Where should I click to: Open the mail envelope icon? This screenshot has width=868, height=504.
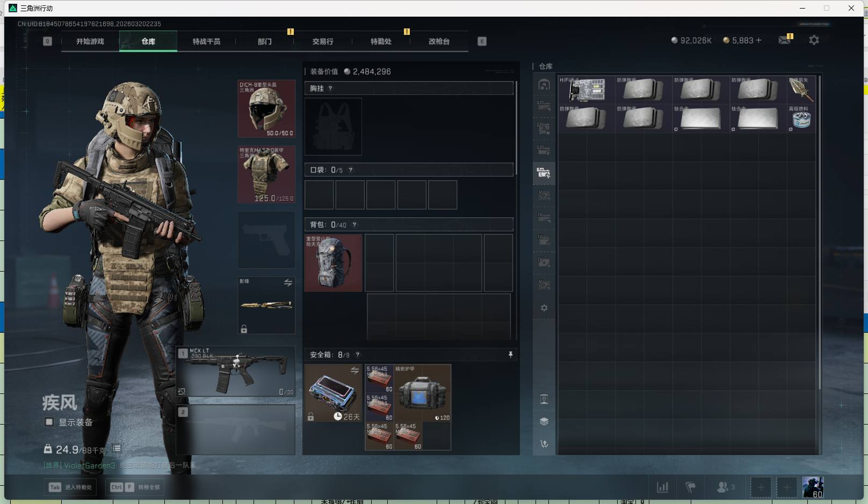(784, 40)
